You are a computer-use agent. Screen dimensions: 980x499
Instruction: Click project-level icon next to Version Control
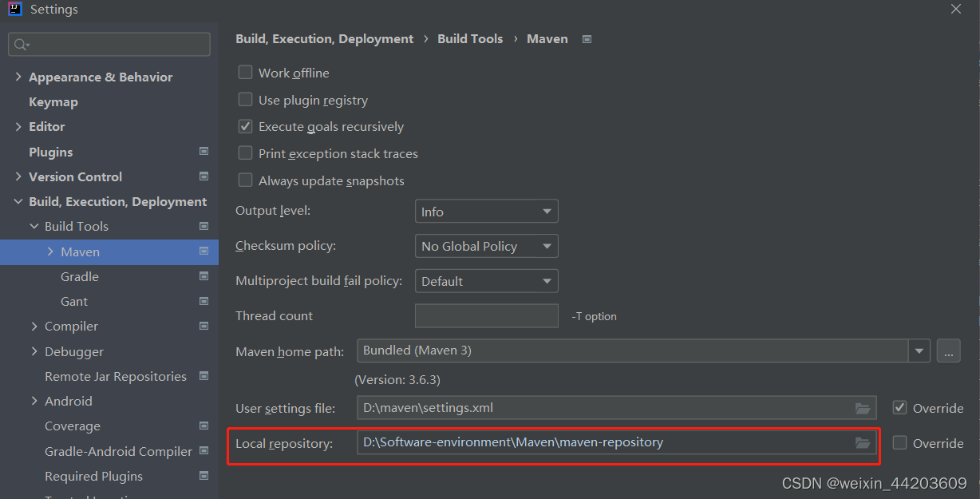pyautogui.click(x=204, y=176)
